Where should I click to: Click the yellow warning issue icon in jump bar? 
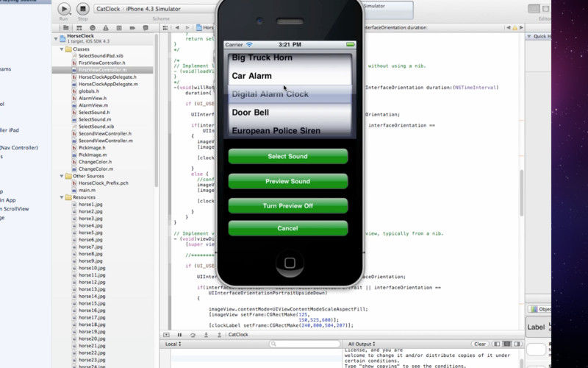click(515, 28)
